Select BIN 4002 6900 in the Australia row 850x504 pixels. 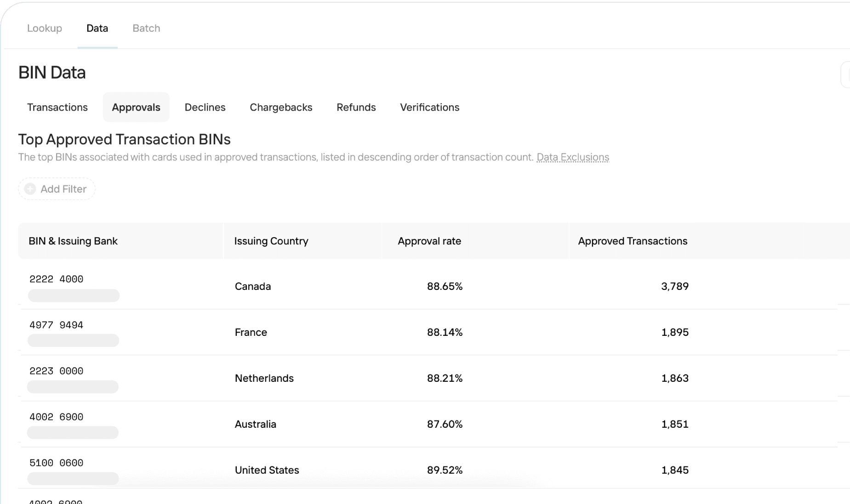[x=56, y=417]
